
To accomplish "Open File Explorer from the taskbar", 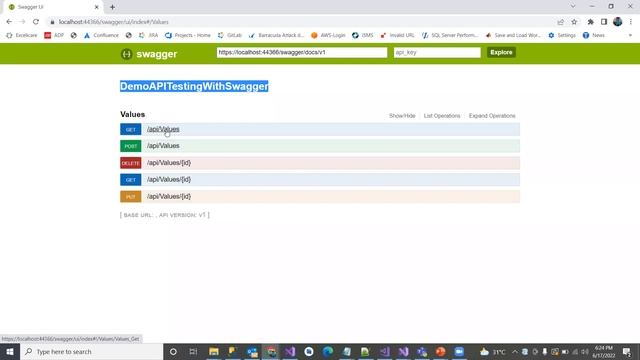I will [x=213, y=351].
